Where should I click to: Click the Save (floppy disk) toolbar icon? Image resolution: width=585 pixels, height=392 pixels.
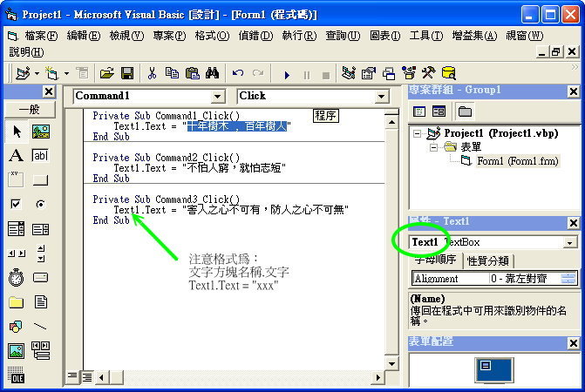click(126, 73)
